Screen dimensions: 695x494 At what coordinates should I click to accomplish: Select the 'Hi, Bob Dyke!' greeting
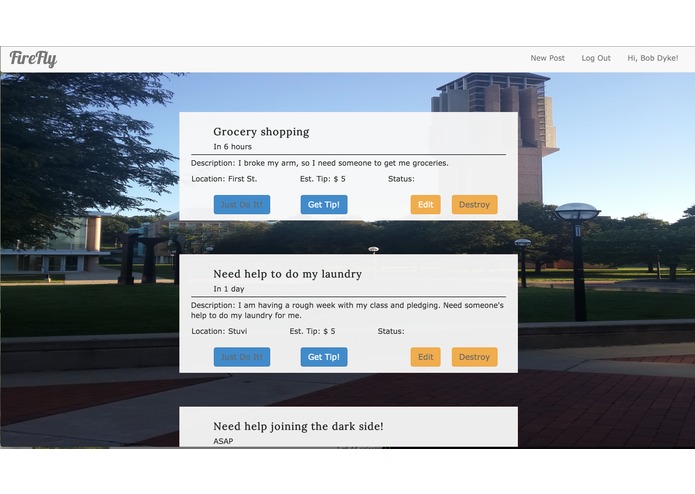tap(652, 58)
